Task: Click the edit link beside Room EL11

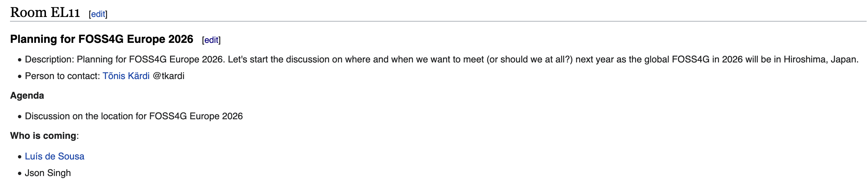Action: (98, 14)
